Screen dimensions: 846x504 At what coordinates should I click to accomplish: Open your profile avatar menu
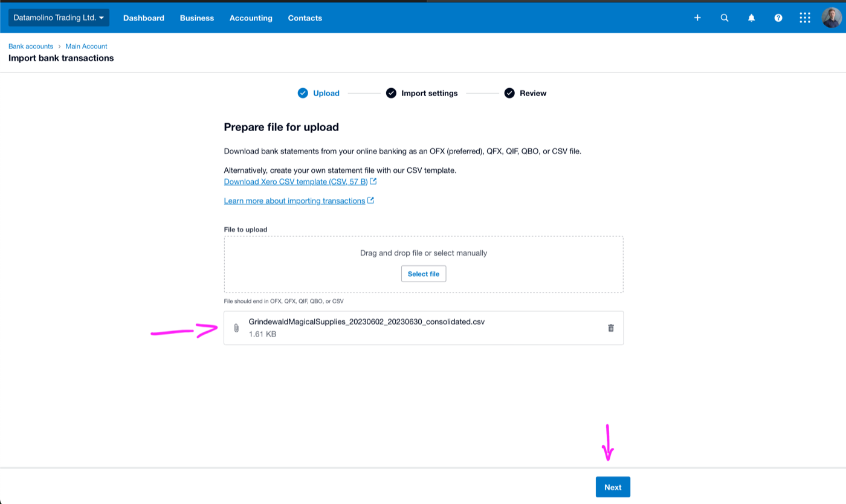coord(830,18)
